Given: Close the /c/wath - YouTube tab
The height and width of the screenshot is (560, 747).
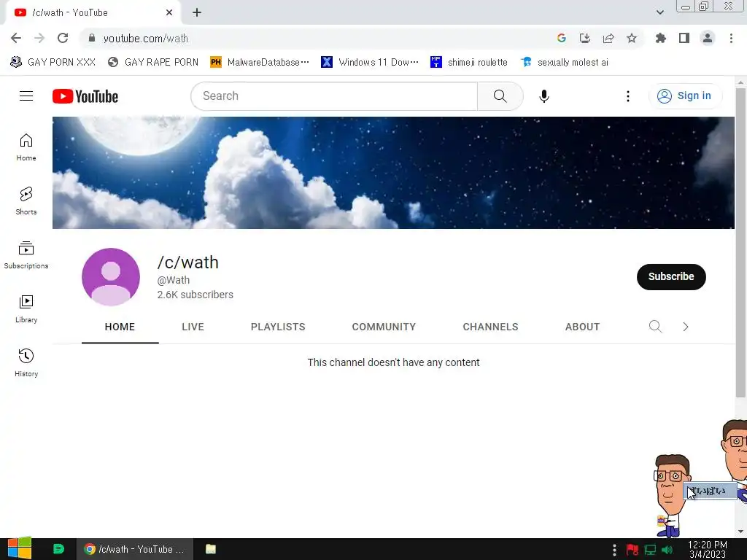Looking at the screenshot, I should click(x=169, y=12).
